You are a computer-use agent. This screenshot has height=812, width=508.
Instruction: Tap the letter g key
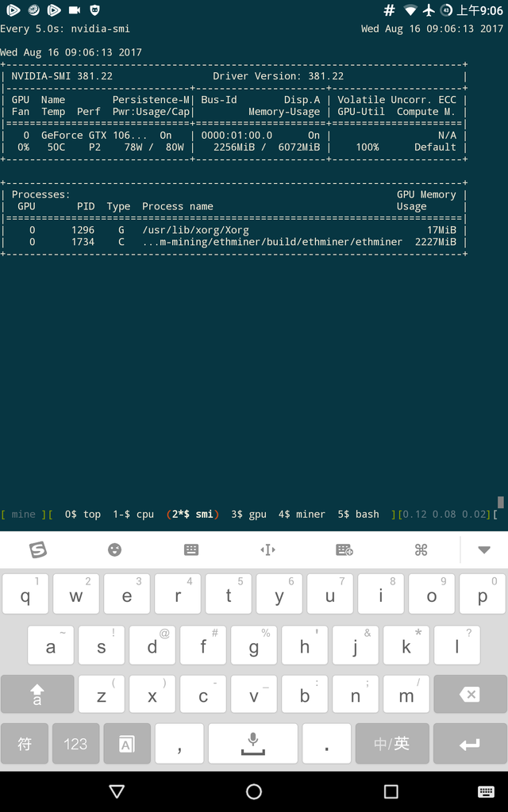click(x=254, y=645)
